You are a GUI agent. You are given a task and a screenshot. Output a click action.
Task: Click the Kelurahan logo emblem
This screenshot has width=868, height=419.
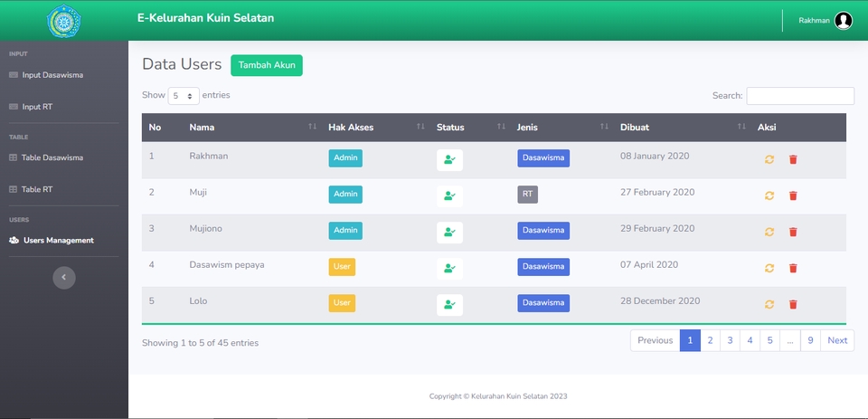63,21
